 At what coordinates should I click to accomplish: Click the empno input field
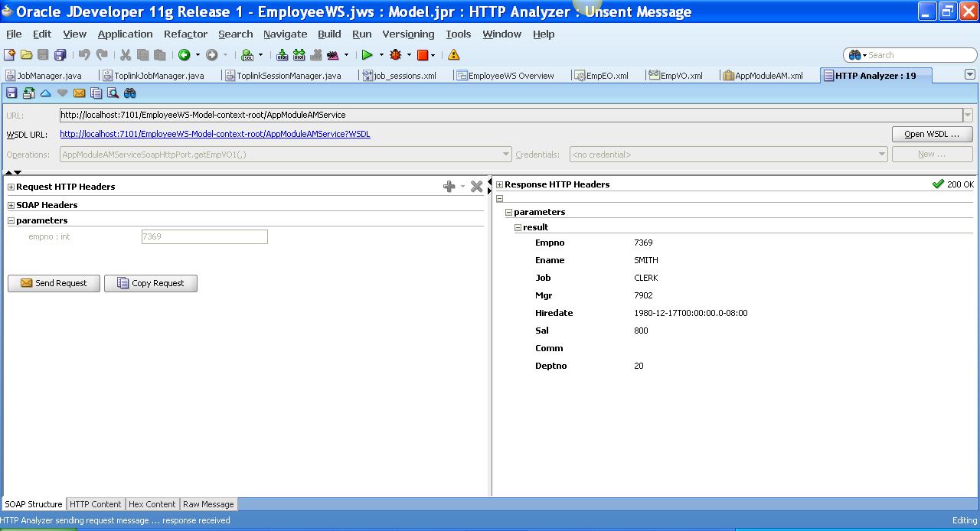[x=204, y=237]
